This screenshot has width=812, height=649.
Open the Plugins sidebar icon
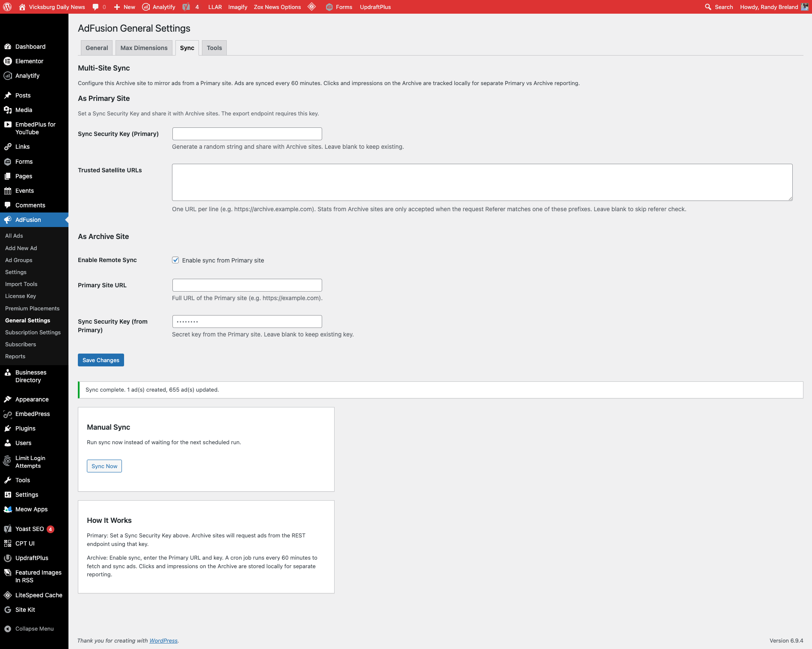tap(8, 428)
